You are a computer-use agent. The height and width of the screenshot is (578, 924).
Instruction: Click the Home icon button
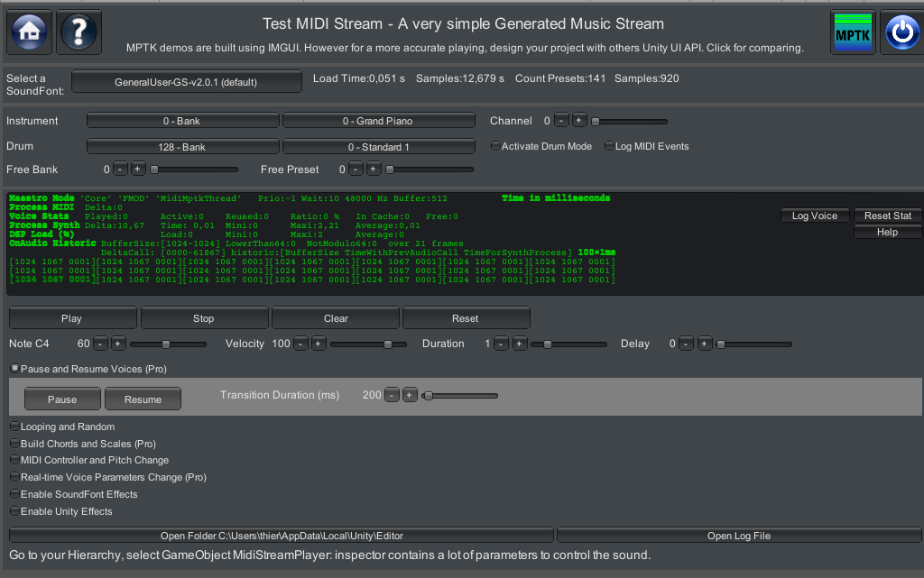[x=30, y=32]
